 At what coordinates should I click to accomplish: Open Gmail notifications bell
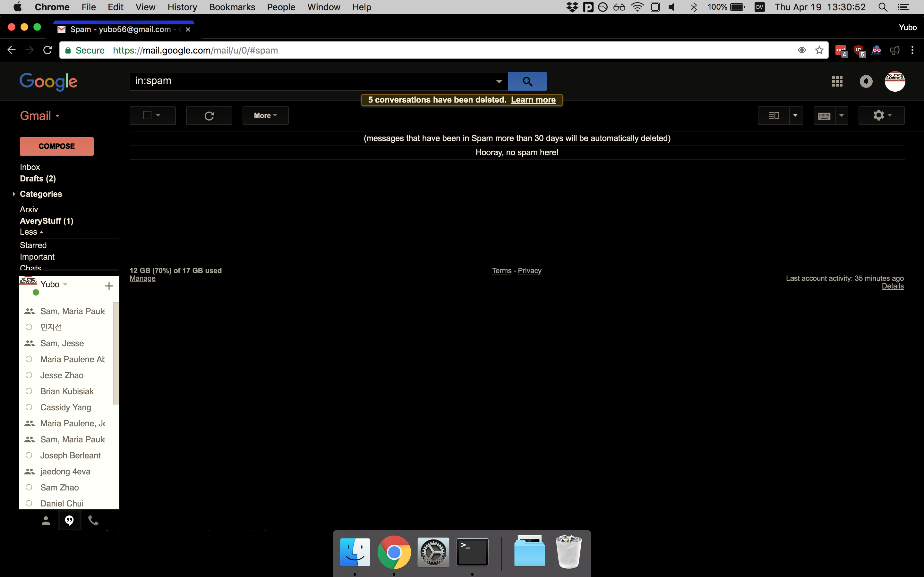click(866, 81)
